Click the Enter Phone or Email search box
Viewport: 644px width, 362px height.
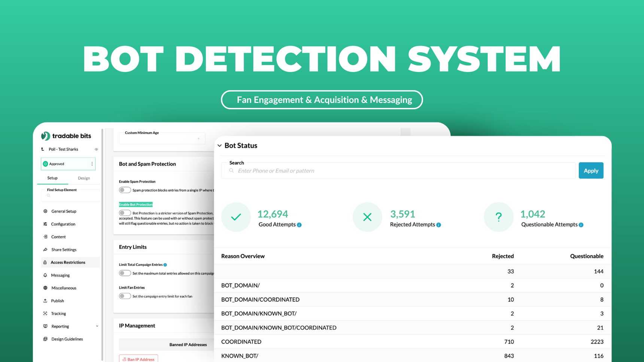coord(398,171)
